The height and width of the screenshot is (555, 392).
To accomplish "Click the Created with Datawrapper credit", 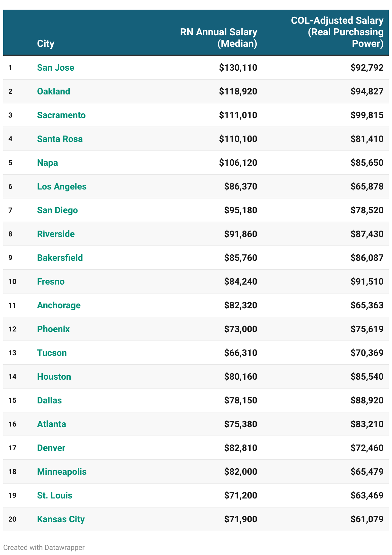I will [44, 548].
